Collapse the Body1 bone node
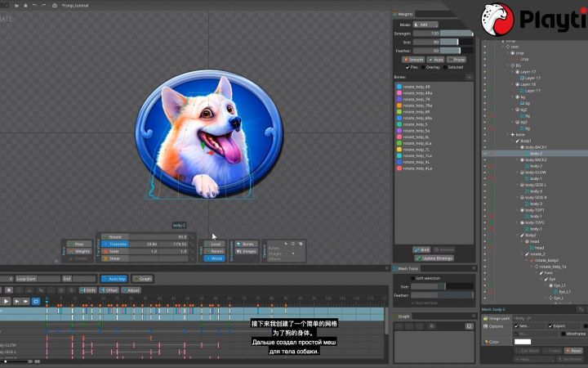 coord(514,141)
